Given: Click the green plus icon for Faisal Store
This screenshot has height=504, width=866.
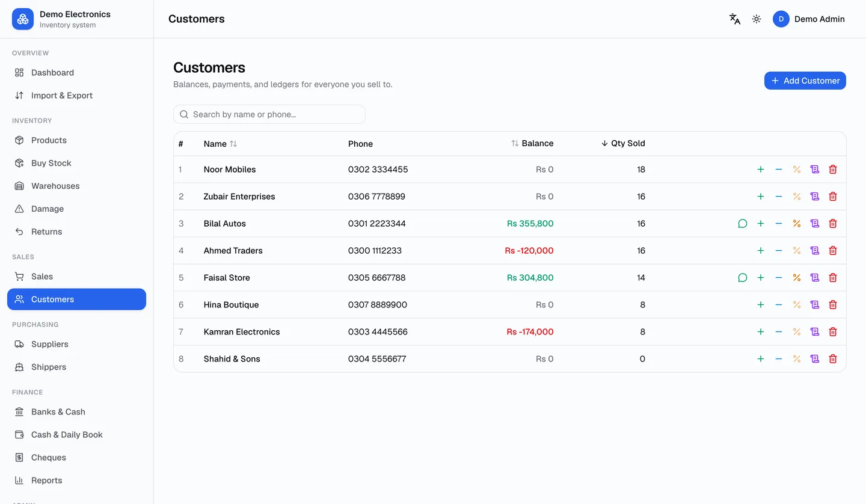Looking at the screenshot, I should pyautogui.click(x=761, y=278).
